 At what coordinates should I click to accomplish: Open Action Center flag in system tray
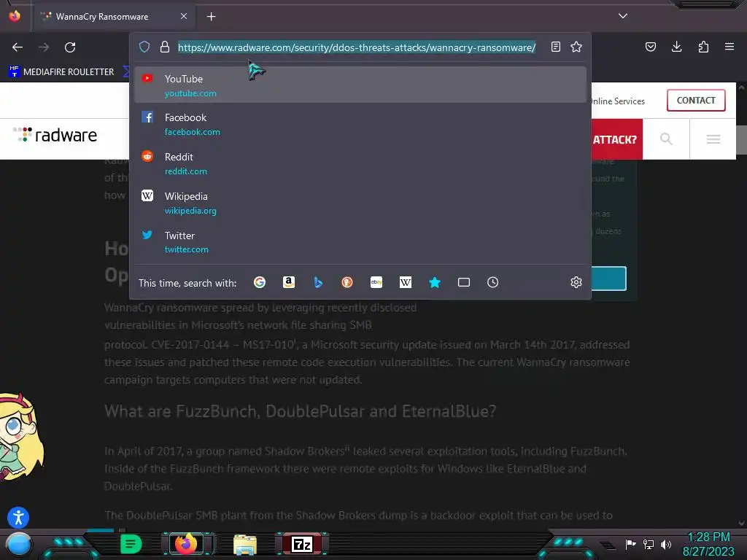(x=631, y=544)
